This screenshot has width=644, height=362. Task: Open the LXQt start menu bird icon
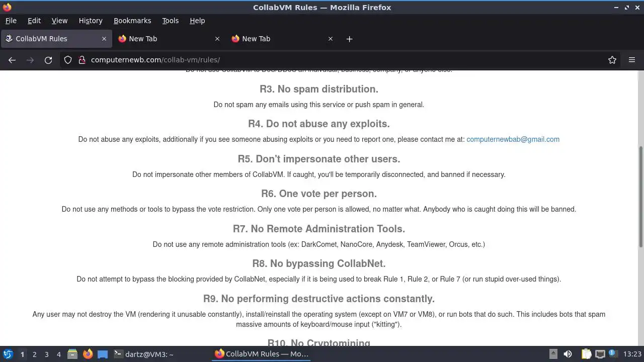coord(8,354)
